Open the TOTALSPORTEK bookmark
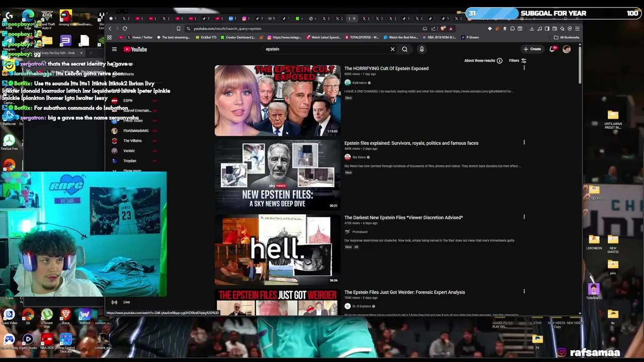 click(x=362, y=37)
